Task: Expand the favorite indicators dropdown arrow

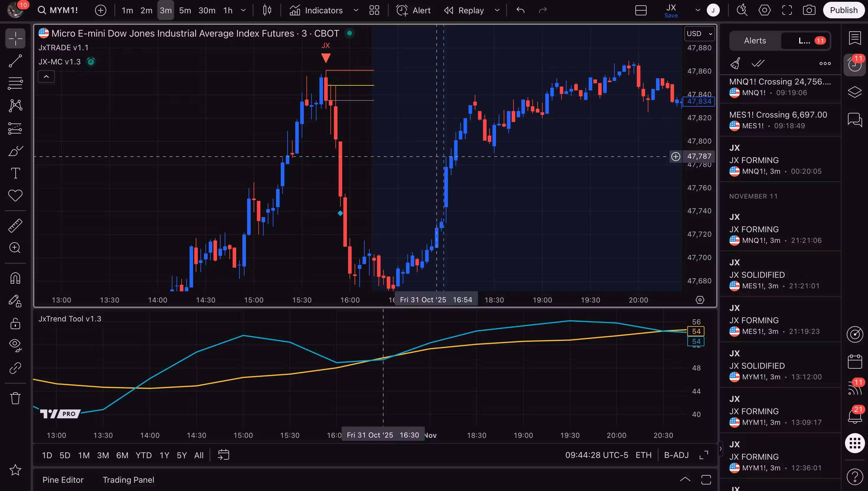Action: pos(356,10)
